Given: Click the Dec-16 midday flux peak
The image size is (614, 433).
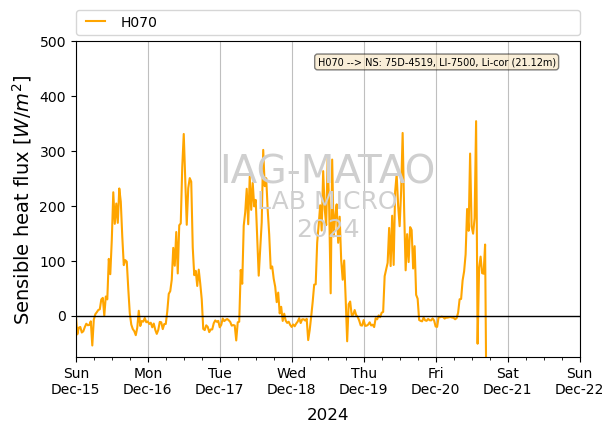Looking at the screenshot, I should pyautogui.click(x=183, y=134).
